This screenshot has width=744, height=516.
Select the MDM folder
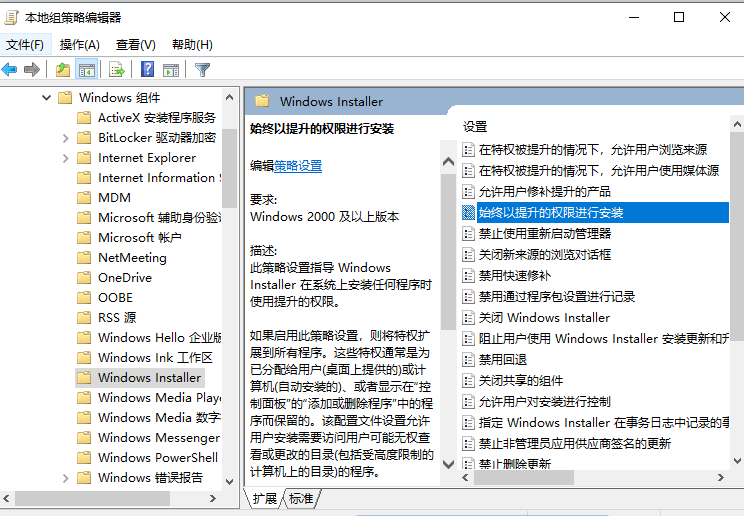(104, 197)
